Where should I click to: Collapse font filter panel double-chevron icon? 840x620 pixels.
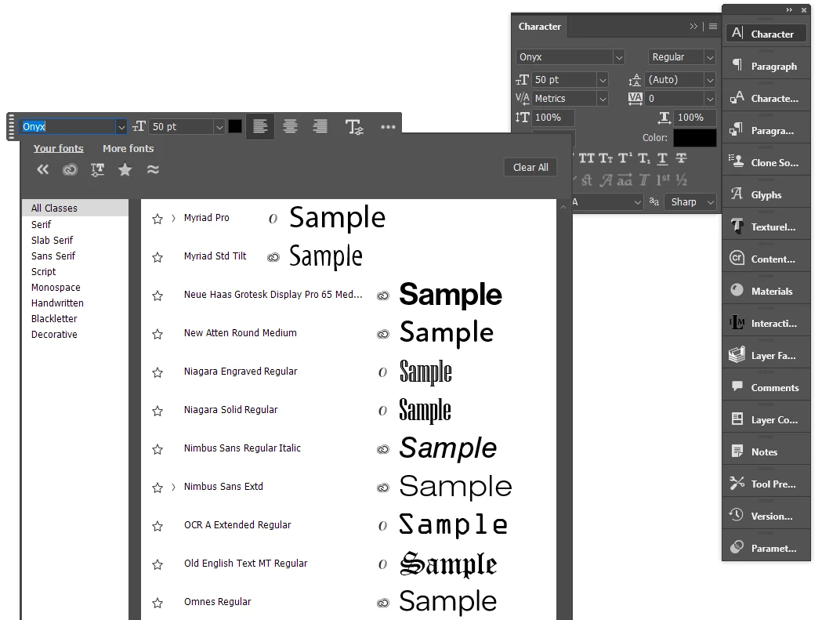coord(43,170)
